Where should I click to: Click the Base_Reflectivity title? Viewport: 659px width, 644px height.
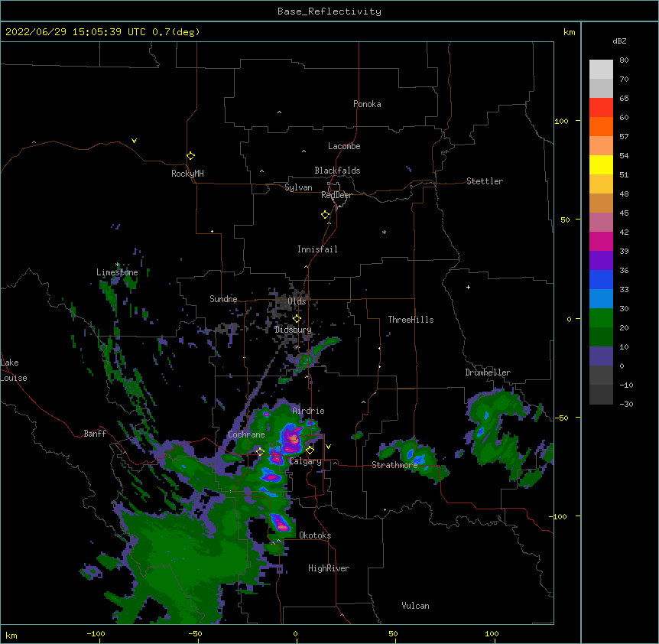[329, 11]
